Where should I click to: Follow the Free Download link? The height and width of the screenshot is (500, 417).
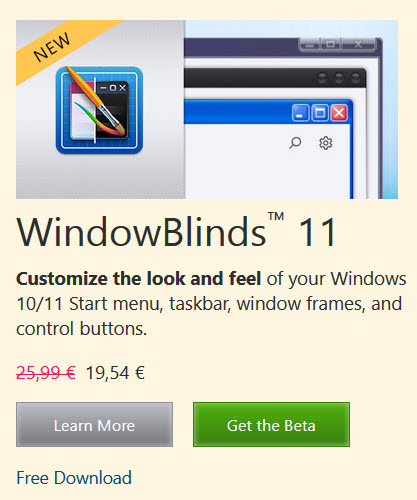[x=74, y=478]
